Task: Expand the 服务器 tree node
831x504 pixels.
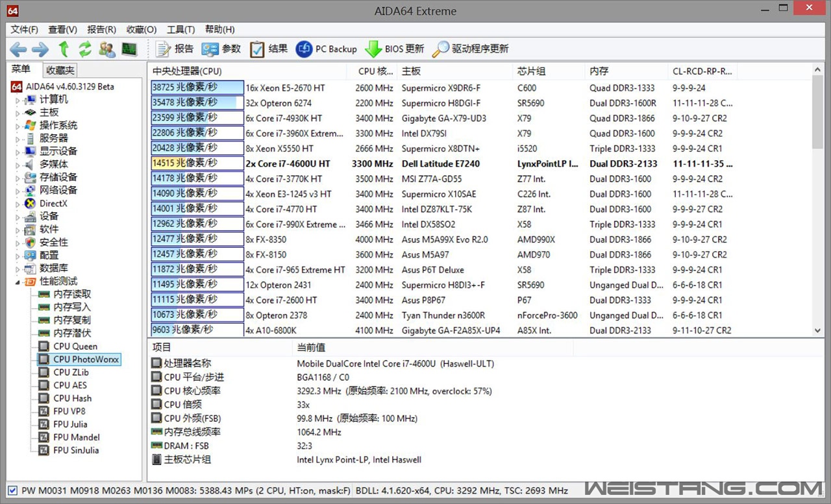Action: pos(18,139)
